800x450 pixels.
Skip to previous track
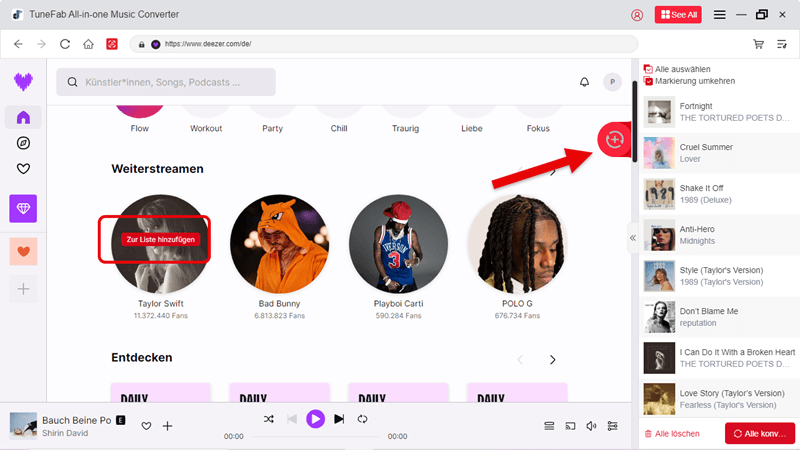pyautogui.click(x=292, y=419)
